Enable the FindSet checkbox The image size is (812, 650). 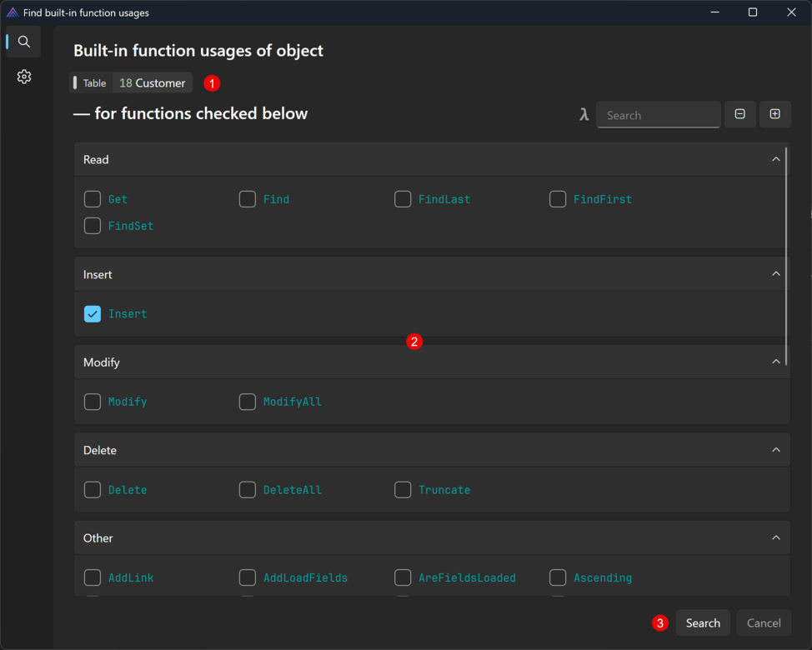[x=93, y=226]
